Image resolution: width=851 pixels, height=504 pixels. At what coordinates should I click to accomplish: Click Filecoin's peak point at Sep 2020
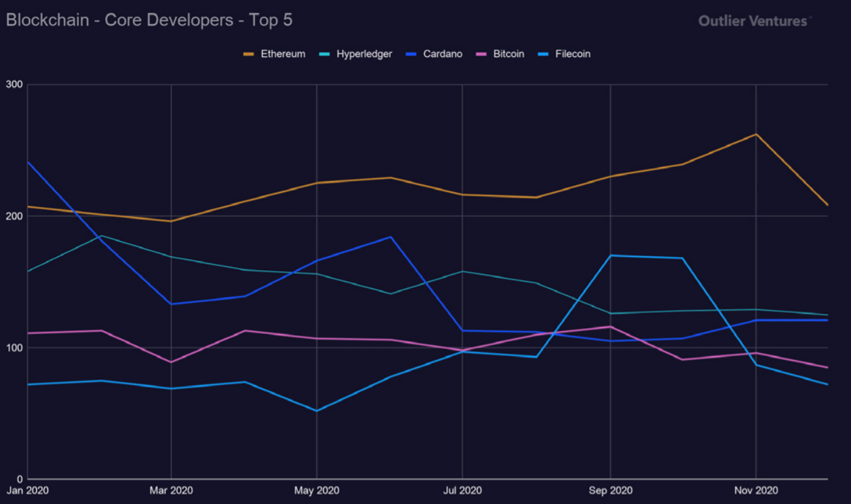pyautogui.click(x=610, y=256)
